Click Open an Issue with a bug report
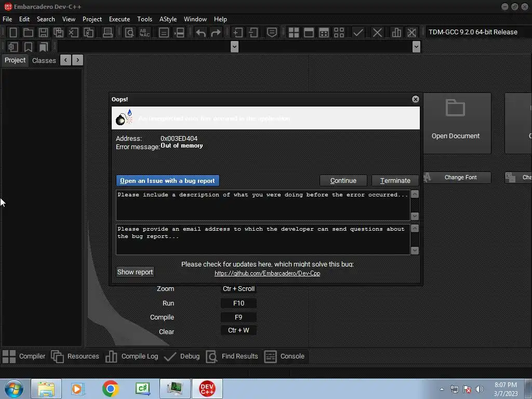 [168, 180]
